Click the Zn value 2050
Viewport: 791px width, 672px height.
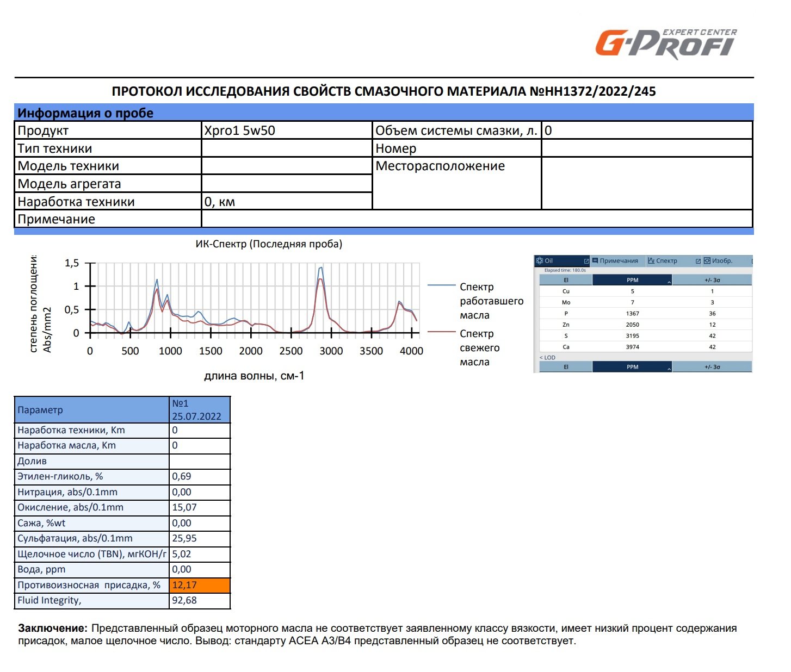pos(632,325)
